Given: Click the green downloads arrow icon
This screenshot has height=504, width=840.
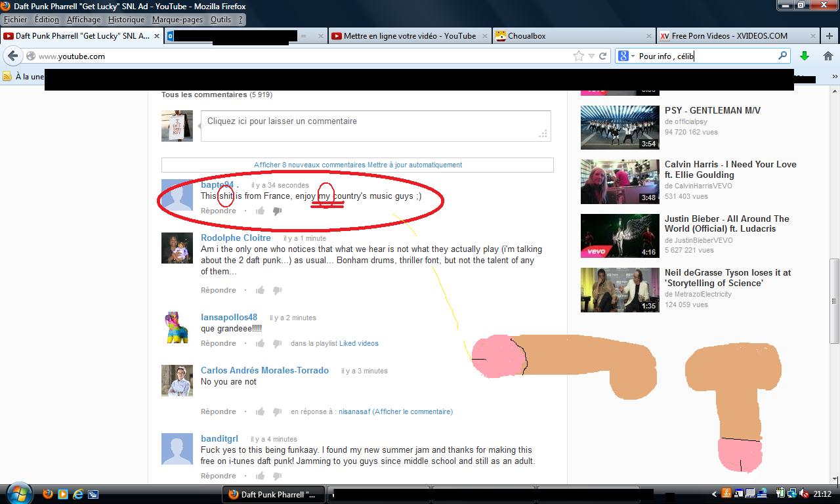Looking at the screenshot, I should click(x=804, y=56).
